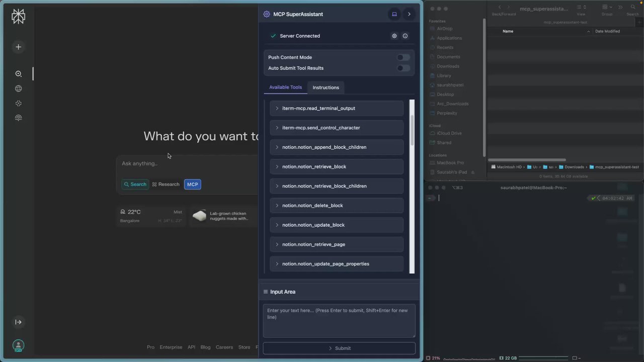The image size is (644, 362).
Task: Open the Finder search icon
Action: (633, 7)
